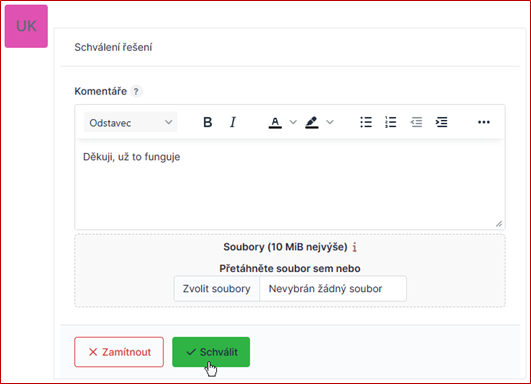
Task: Show more toolbar options via three dots
Action: coord(484,122)
